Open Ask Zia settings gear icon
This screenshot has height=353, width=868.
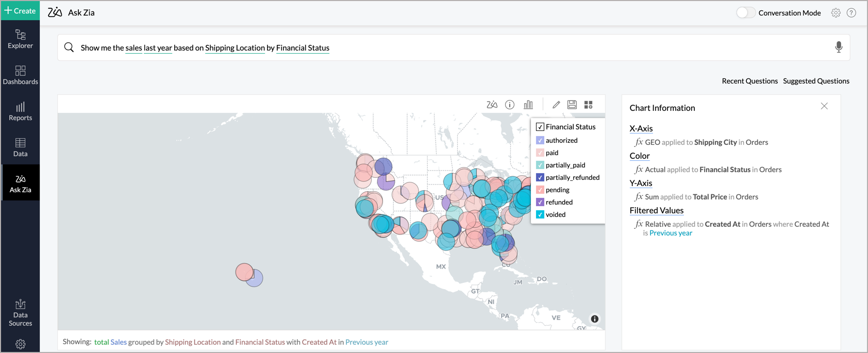point(836,13)
